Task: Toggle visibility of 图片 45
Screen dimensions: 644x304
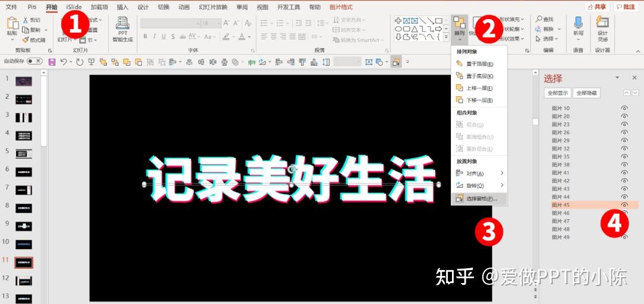Action: (x=624, y=204)
